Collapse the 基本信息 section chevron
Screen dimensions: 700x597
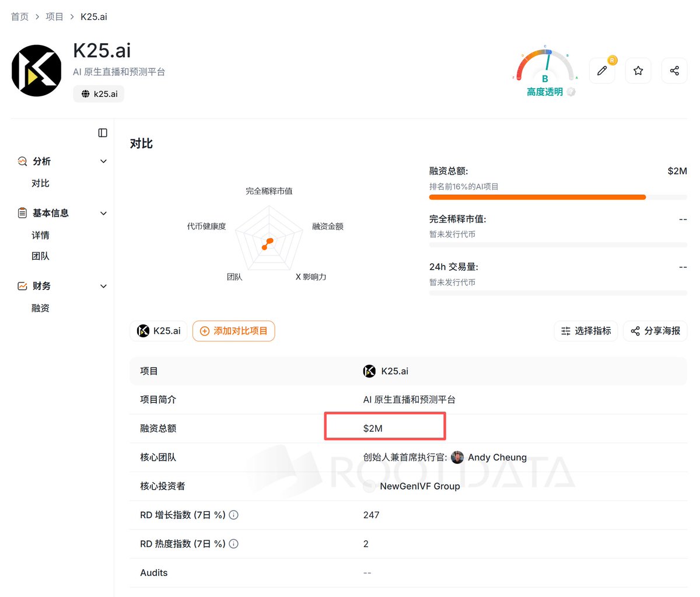(x=103, y=213)
